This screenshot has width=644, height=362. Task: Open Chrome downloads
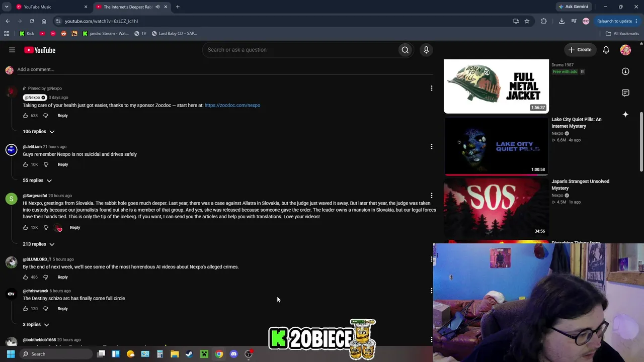(561, 21)
